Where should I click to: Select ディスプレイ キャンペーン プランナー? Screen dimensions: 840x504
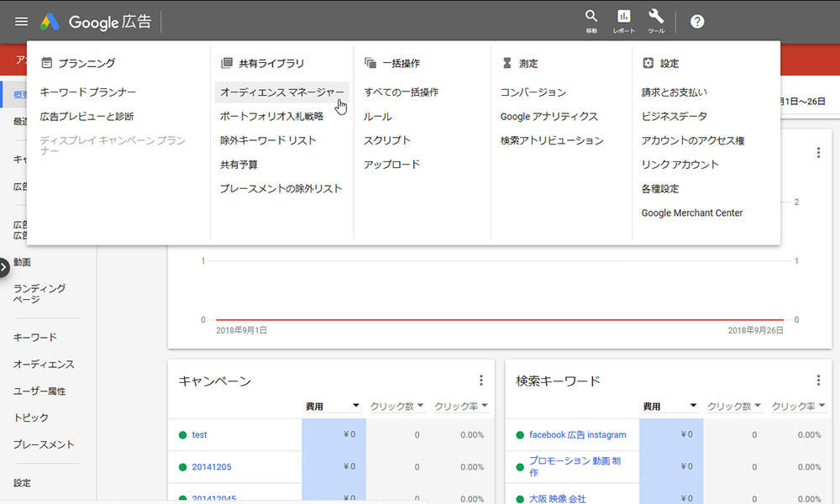113,145
